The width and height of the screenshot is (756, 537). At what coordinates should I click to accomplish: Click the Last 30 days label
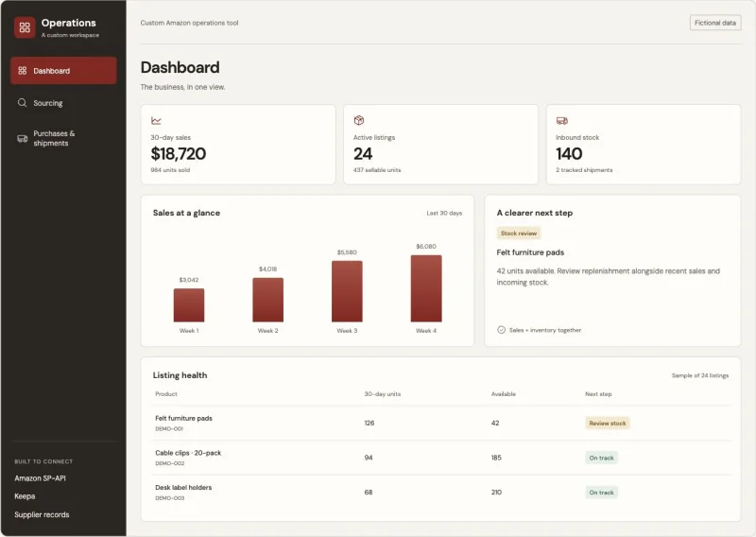(x=444, y=213)
